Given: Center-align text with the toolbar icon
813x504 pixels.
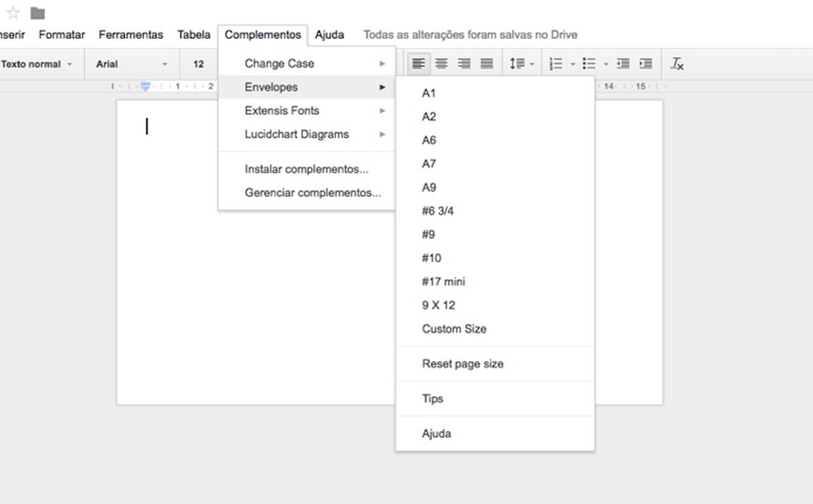Looking at the screenshot, I should pyautogui.click(x=442, y=64).
